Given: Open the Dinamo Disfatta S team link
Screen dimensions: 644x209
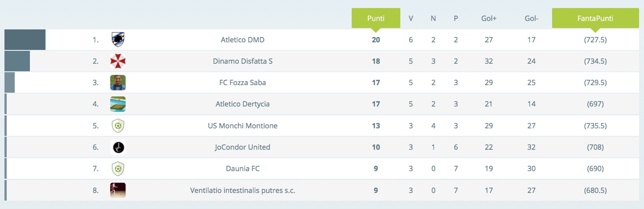Looking at the screenshot, I should coord(243,61).
